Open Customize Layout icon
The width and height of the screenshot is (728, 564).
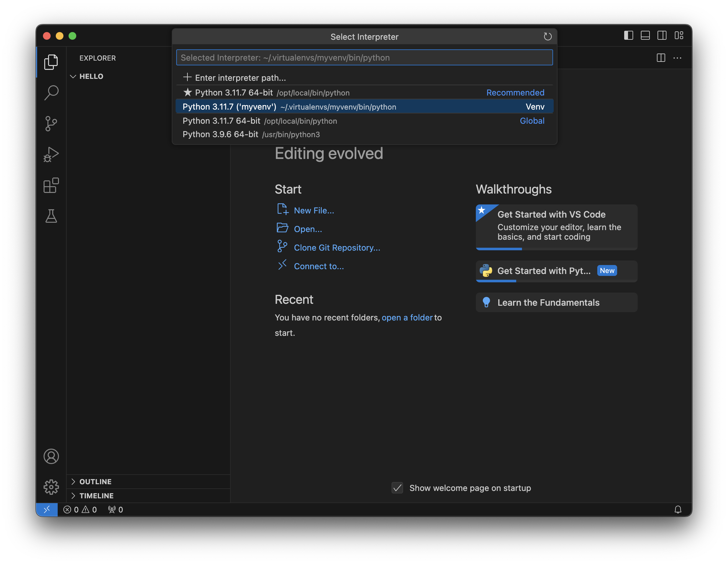[679, 35]
